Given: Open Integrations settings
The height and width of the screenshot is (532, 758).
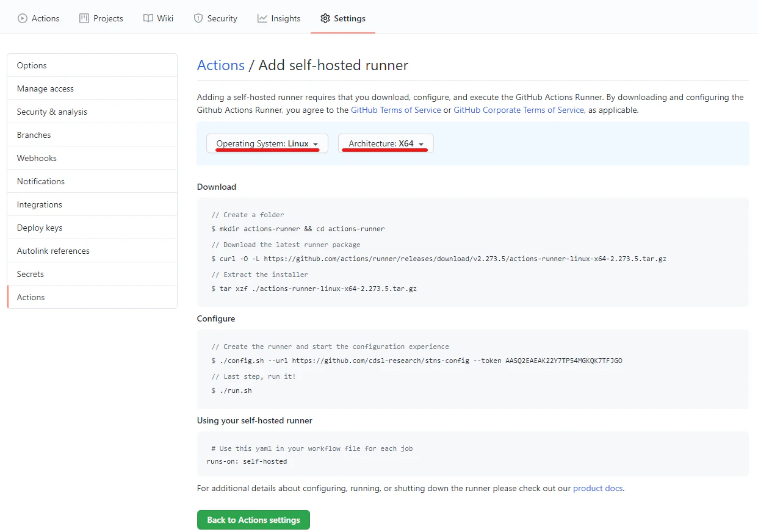Looking at the screenshot, I should coord(92,204).
